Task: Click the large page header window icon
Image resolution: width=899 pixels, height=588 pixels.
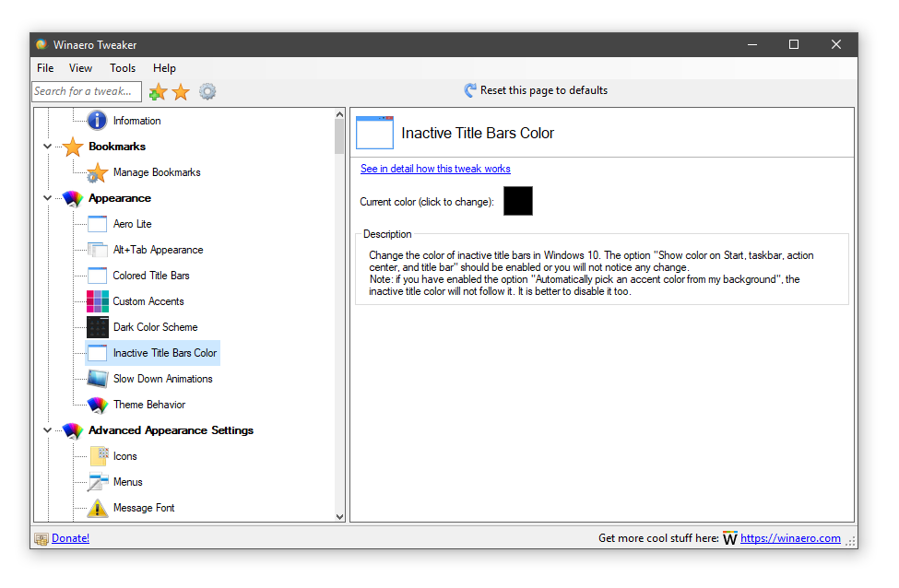Action: pos(374,133)
